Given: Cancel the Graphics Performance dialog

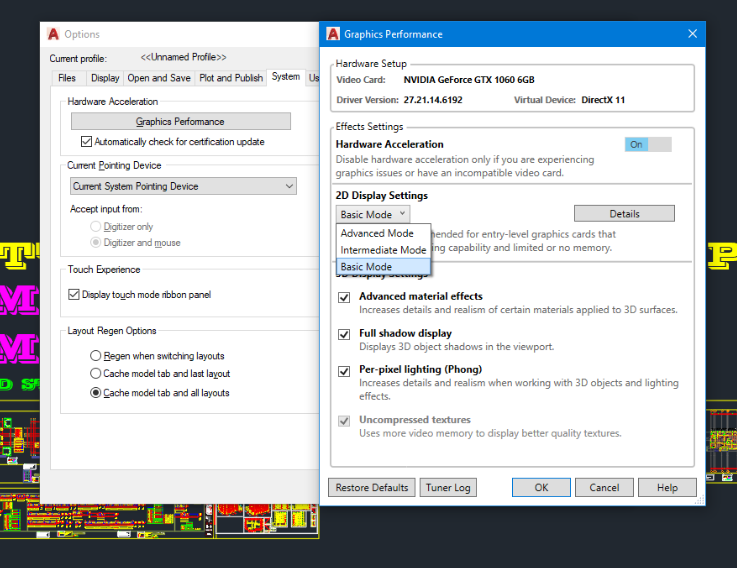Looking at the screenshot, I should pos(604,488).
